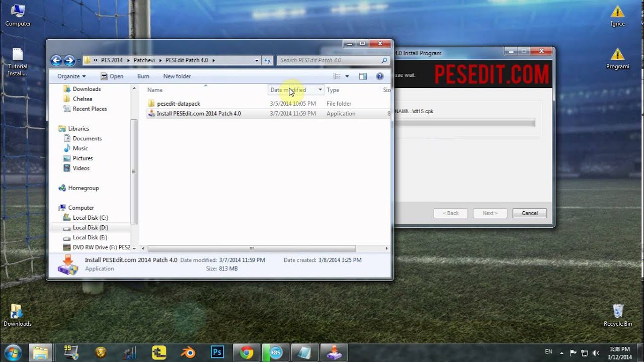This screenshot has height=362, width=644.
Task: Click the network tray icon
Action: click(585, 353)
